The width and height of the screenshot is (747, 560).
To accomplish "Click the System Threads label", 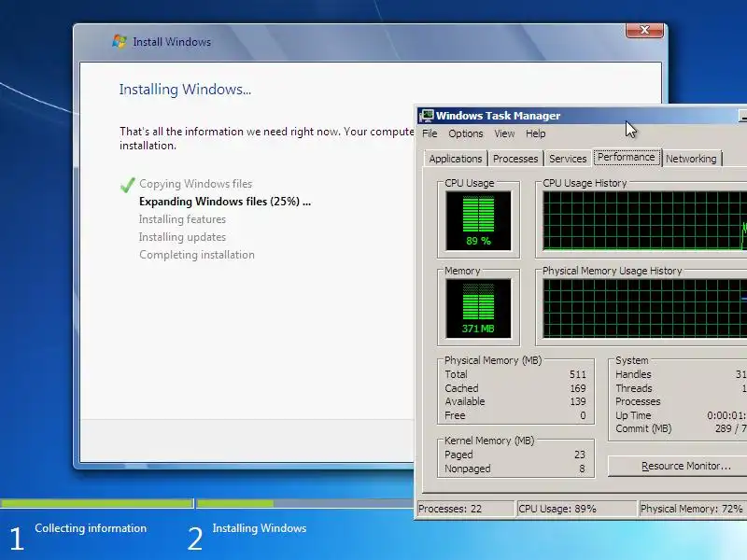I will (x=634, y=388).
